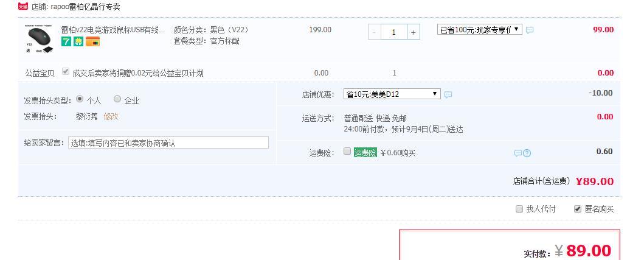
Task: Click the comment bubble icon beside the item promotion dropdown
Action: click(530, 30)
